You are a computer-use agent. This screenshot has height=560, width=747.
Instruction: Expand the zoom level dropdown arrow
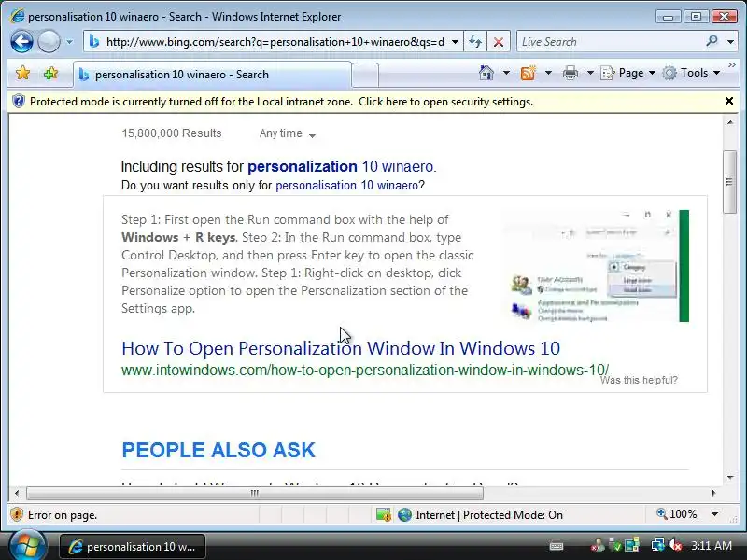(714, 514)
